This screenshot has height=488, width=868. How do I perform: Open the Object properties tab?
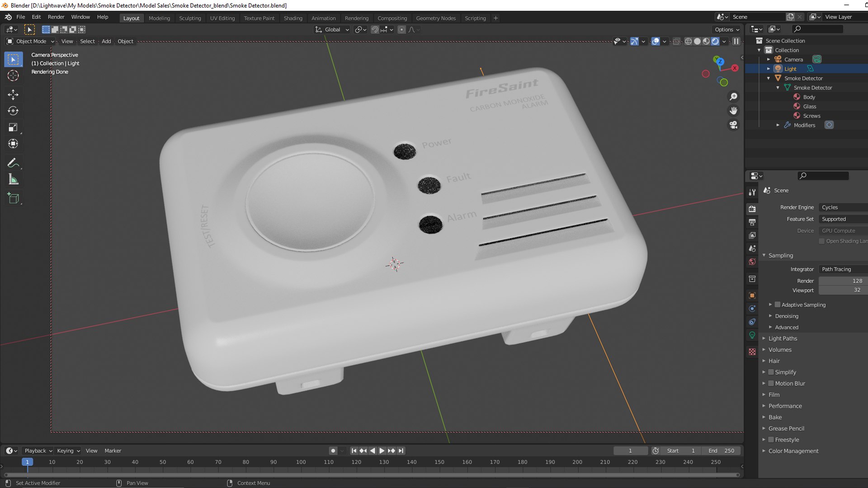[752, 296]
